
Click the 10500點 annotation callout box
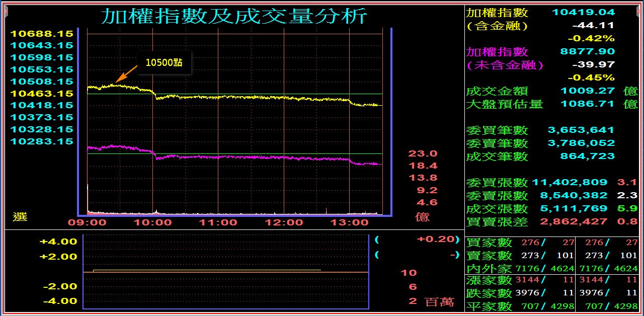pyautogui.click(x=164, y=62)
